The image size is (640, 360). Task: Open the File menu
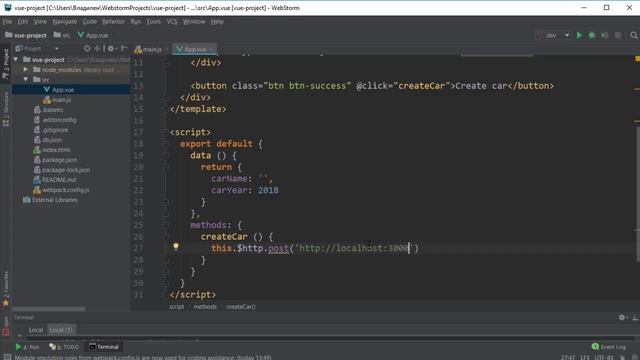coord(7,22)
